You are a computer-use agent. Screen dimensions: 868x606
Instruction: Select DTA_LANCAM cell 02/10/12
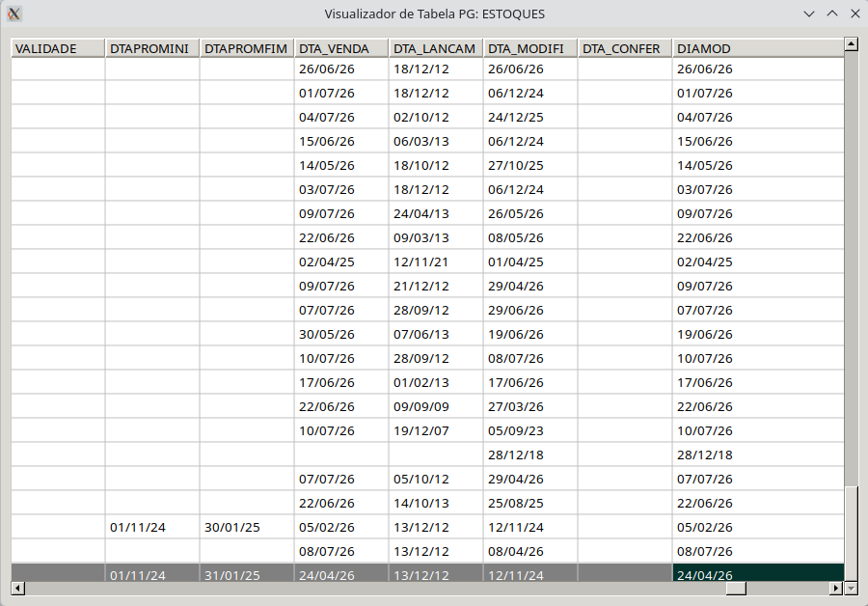[x=436, y=118]
